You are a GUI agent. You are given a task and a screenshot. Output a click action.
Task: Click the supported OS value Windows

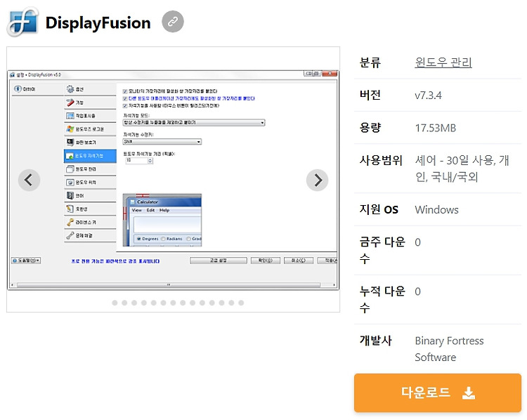click(436, 210)
